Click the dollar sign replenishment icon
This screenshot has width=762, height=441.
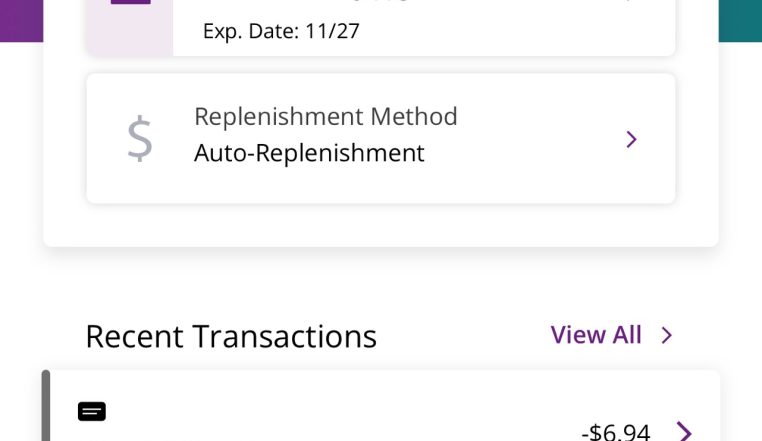(x=140, y=139)
